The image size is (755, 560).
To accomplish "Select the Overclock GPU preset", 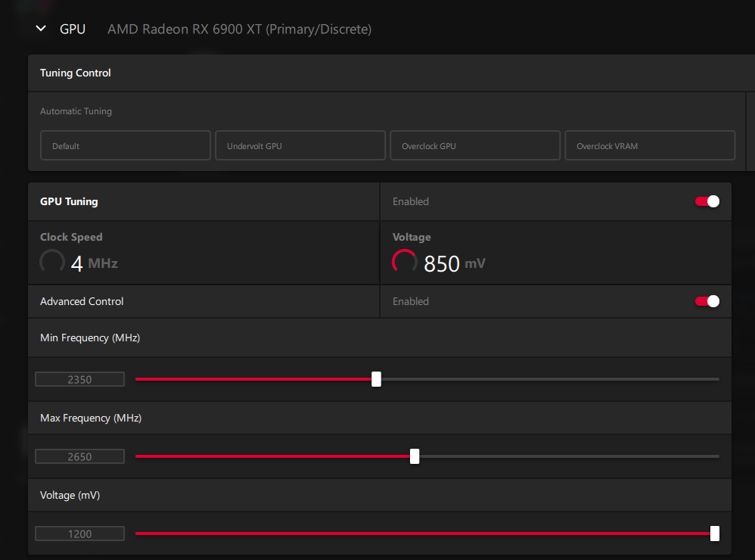I will pos(475,145).
